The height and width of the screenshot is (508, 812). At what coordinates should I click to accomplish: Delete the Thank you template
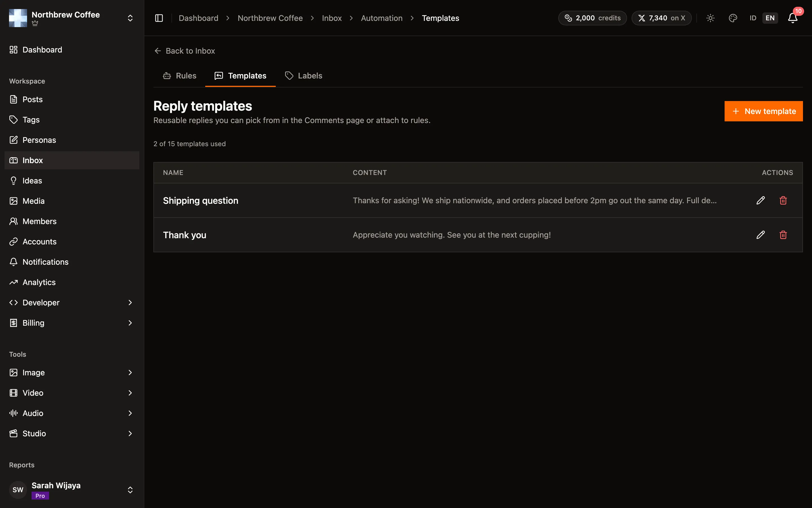(x=783, y=235)
